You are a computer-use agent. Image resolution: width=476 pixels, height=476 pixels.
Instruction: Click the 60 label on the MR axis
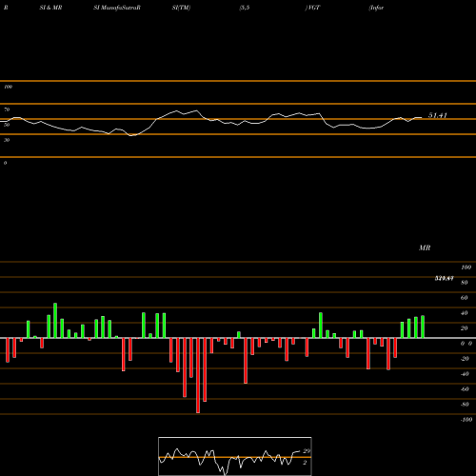pyautogui.click(x=464, y=298)
